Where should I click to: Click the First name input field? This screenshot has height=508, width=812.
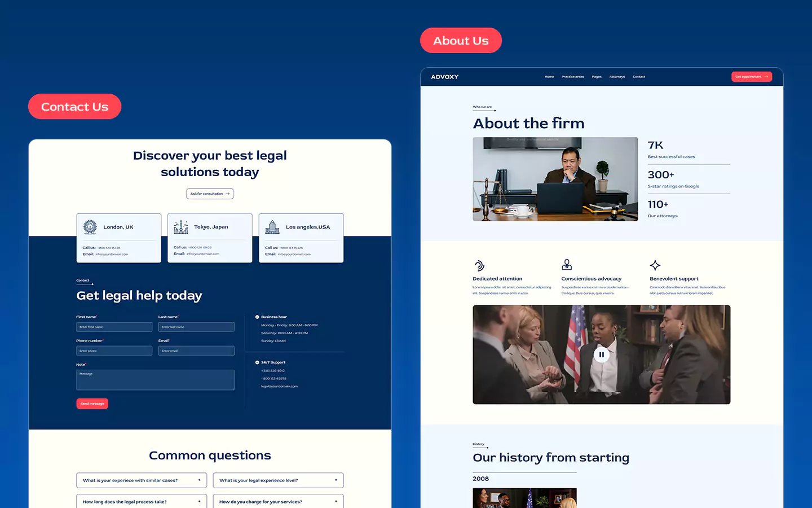click(x=114, y=327)
